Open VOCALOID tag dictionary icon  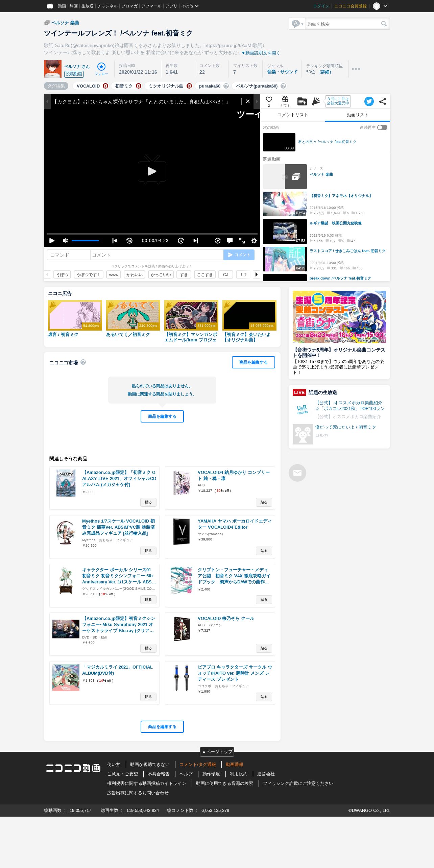pos(105,86)
